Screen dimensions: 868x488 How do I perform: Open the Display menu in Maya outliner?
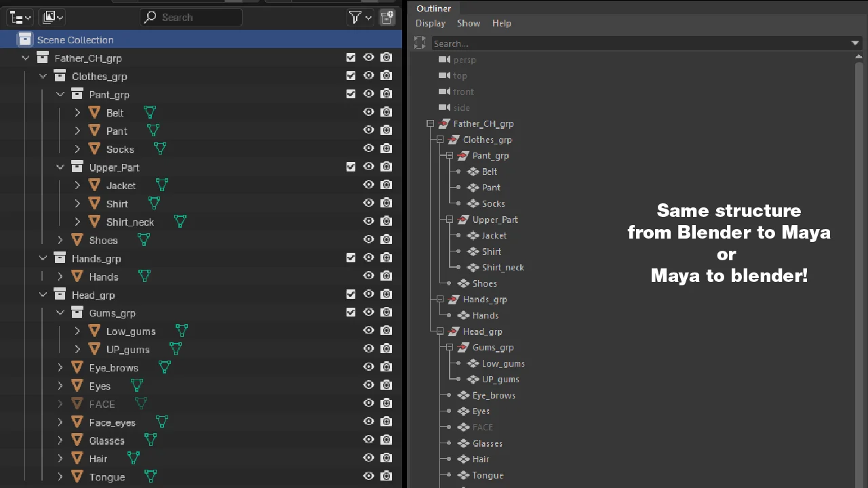click(430, 23)
